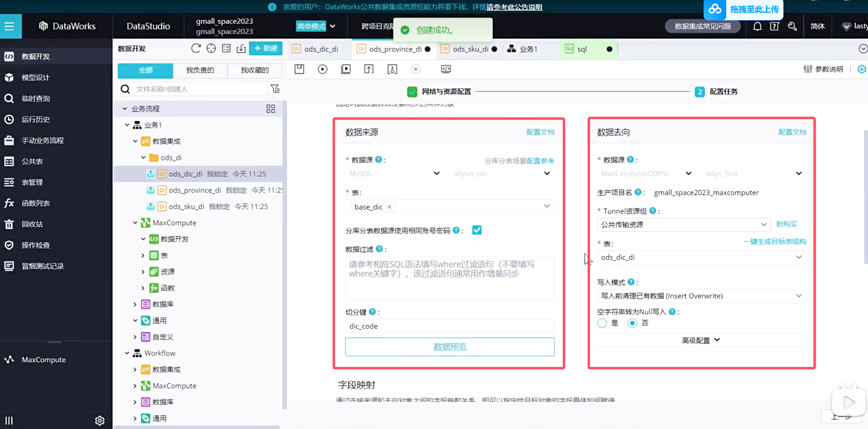
Task: Expand 高级配置 section
Action: 701,340
